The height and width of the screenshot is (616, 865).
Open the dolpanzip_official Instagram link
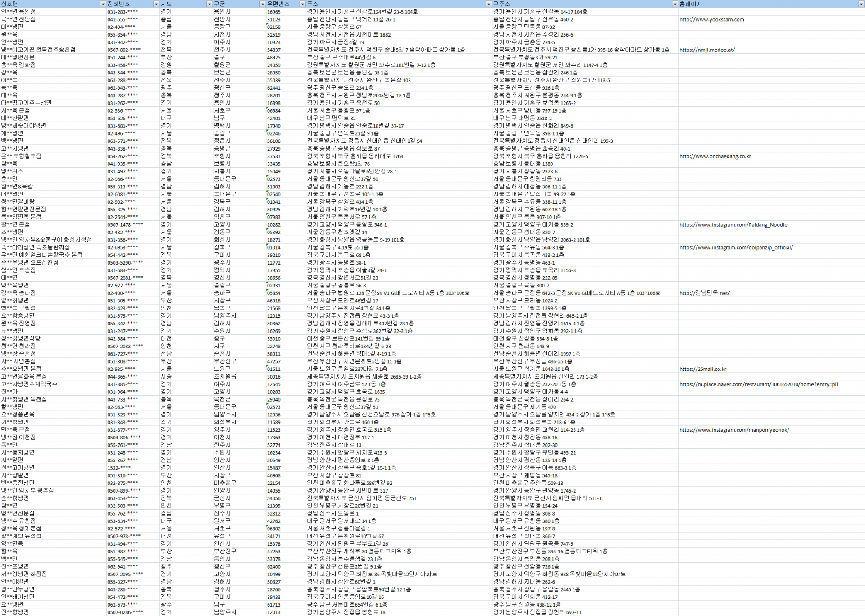coord(736,247)
